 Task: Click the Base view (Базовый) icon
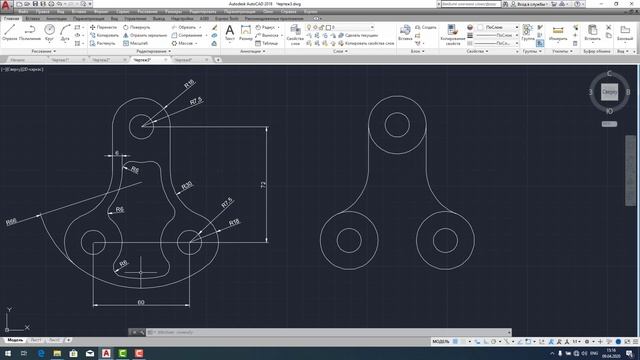[x=625, y=32]
